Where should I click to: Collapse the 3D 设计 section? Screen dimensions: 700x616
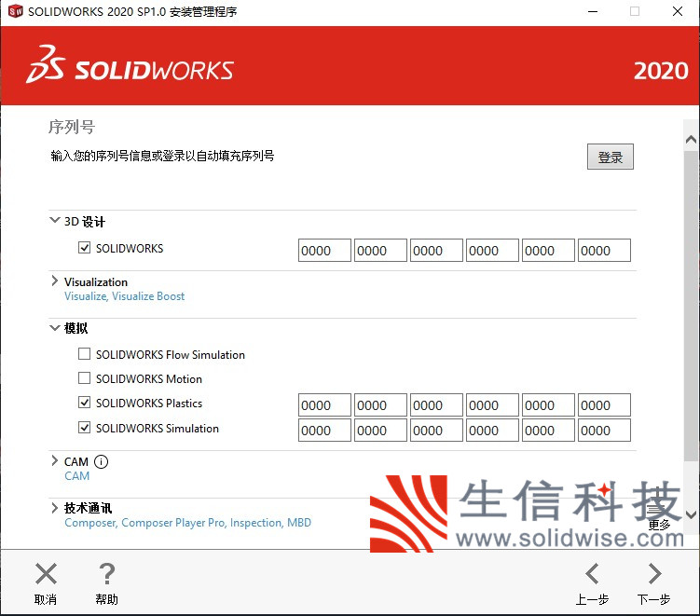[x=54, y=220]
